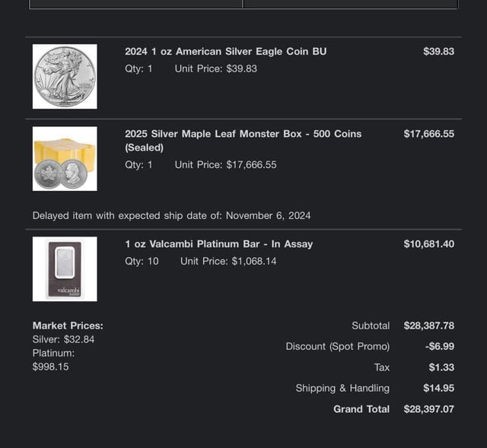Click the Discount (Spot Promo) label
487x448 pixels.
click(337, 347)
